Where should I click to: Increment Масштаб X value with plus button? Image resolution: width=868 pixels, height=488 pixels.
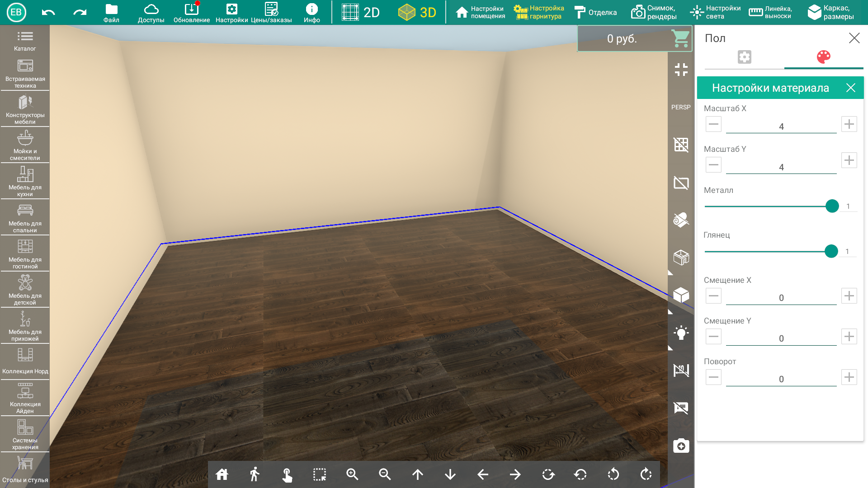click(x=849, y=125)
